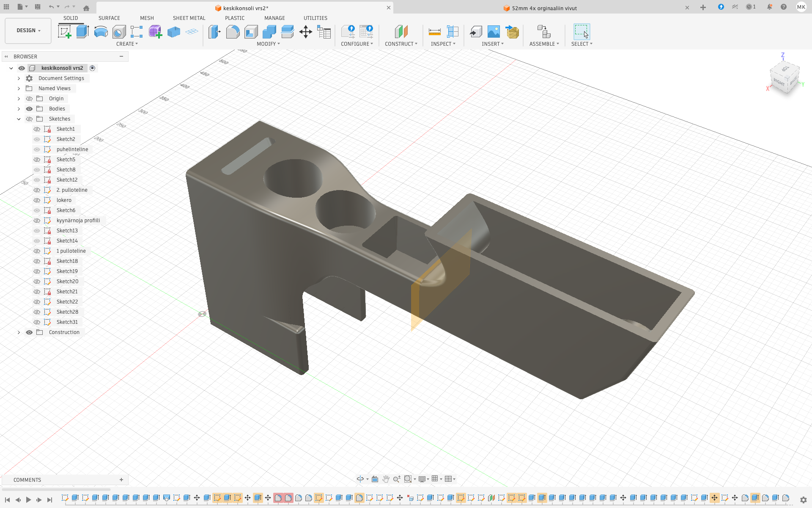Open the DESIGN workspace dropdown
The width and height of the screenshot is (812, 508).
[x=28, y=30]
